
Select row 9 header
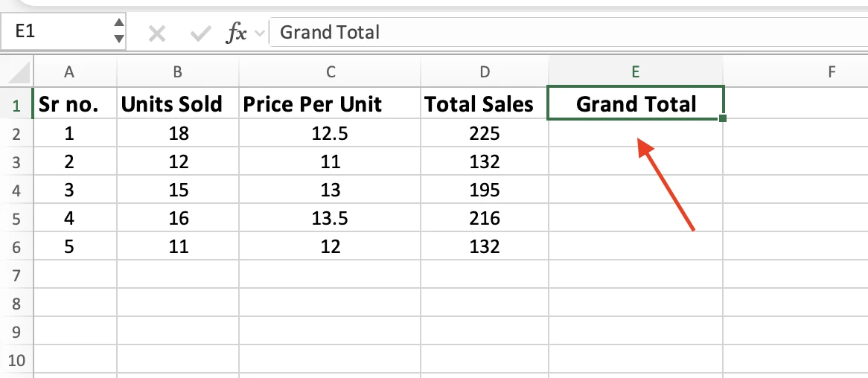click(16, 331)
